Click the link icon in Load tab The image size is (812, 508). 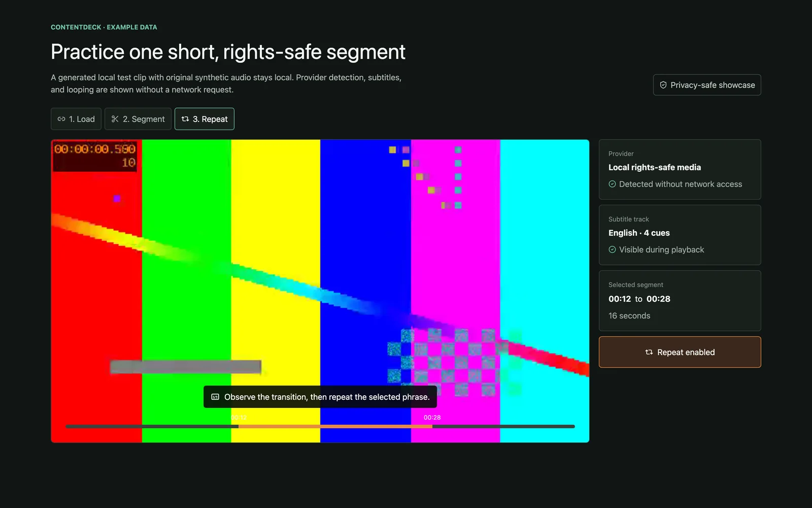click(x=61, y=119)
